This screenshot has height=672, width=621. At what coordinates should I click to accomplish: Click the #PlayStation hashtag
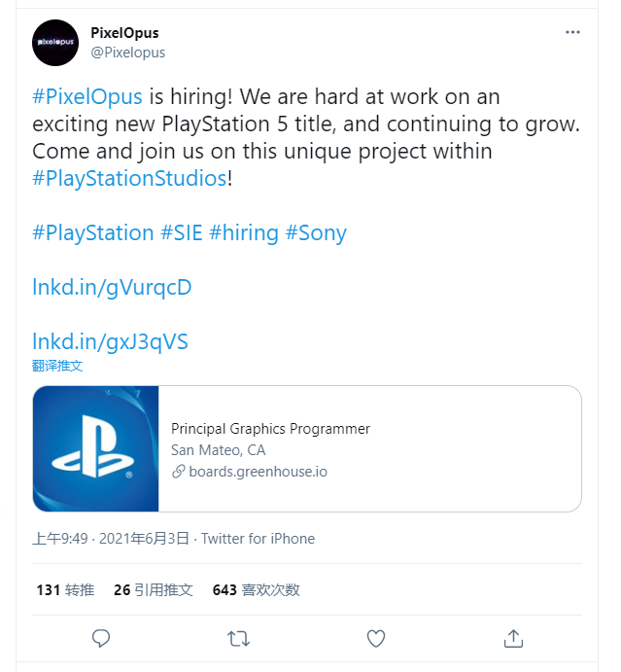[93, 233]
